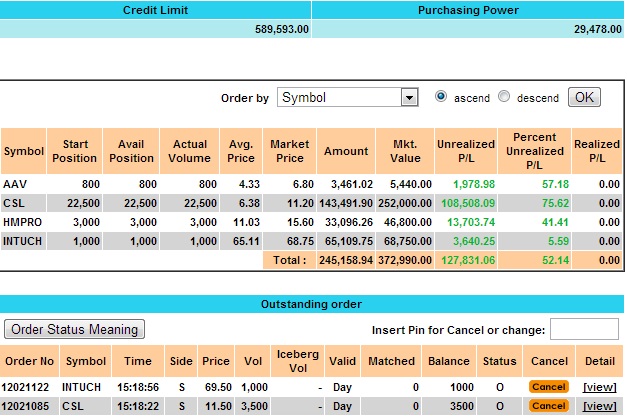Click the Pin input field for cancel

pos(584,329)
